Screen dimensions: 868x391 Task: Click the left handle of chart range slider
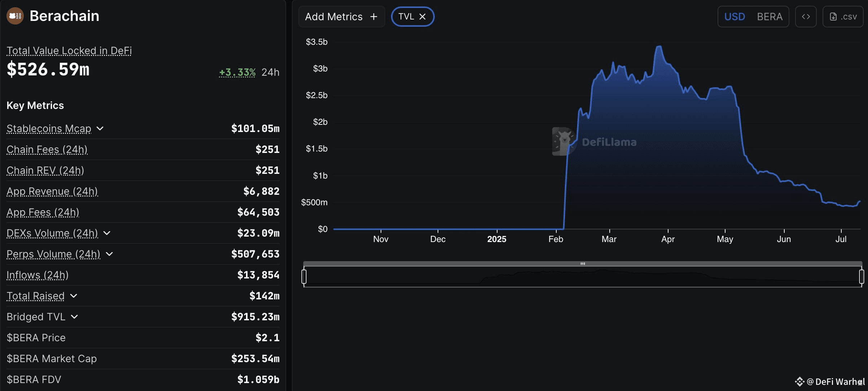point(304,277)
